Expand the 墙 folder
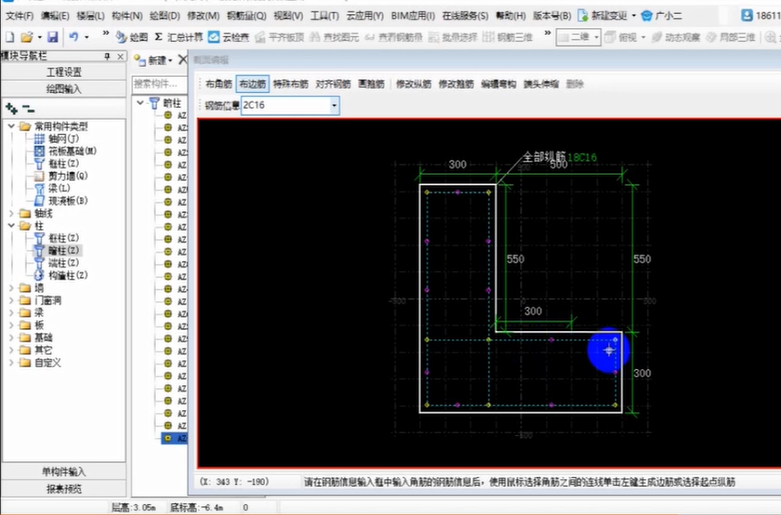 tap(11, 288)
